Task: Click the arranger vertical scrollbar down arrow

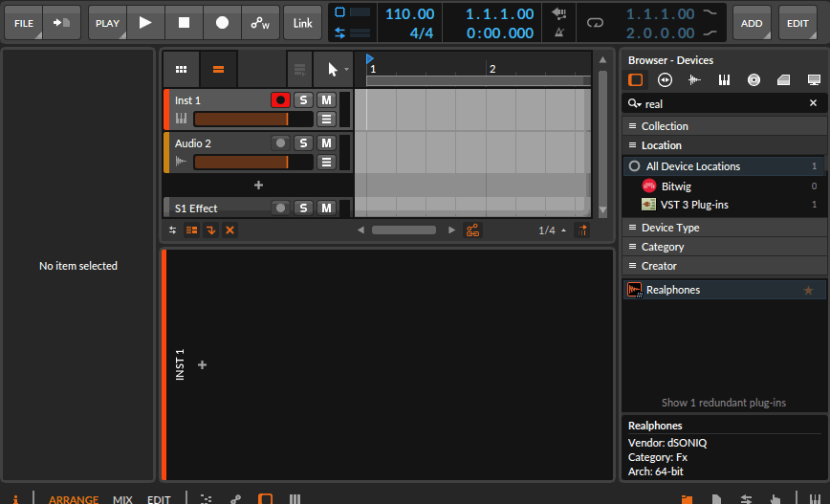Action: pos(602,210)
